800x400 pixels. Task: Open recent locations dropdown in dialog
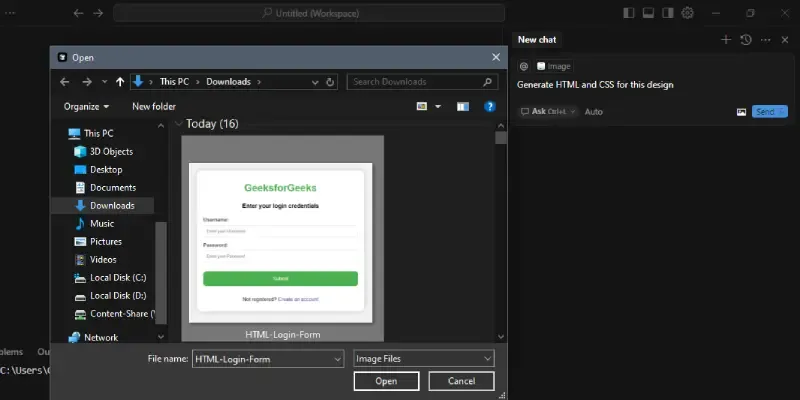pos(105,82)
